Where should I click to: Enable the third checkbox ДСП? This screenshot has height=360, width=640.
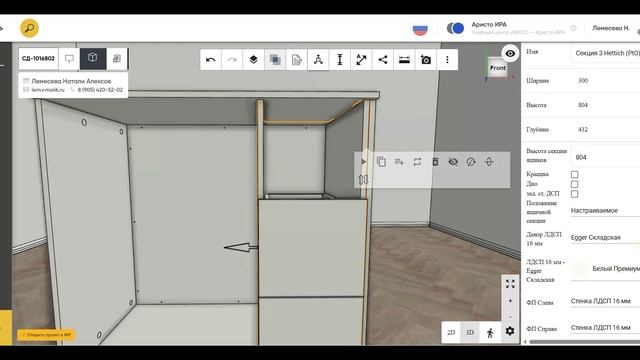tap(574, 194)
